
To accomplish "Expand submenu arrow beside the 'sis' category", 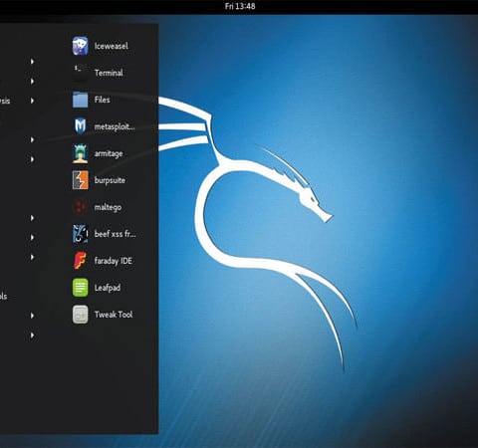I will coord(32,101).
